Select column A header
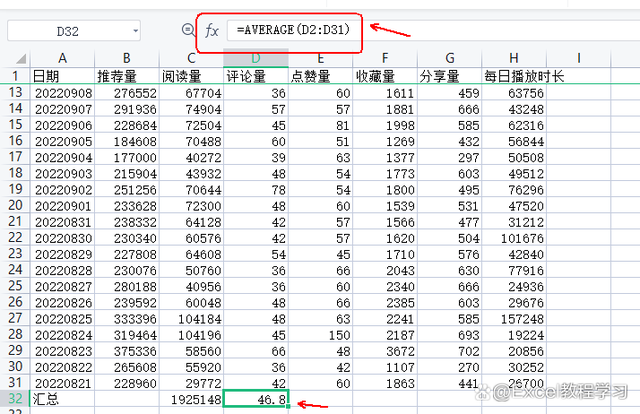 (x=62, y=58)
